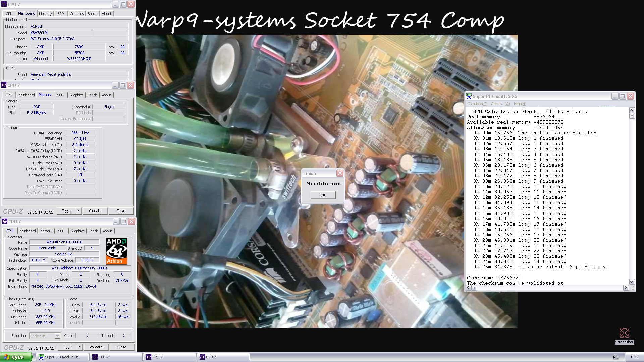Click the CPU-Z title icon of top window
This screenshot has height=362, width=644.
(4, 4)
